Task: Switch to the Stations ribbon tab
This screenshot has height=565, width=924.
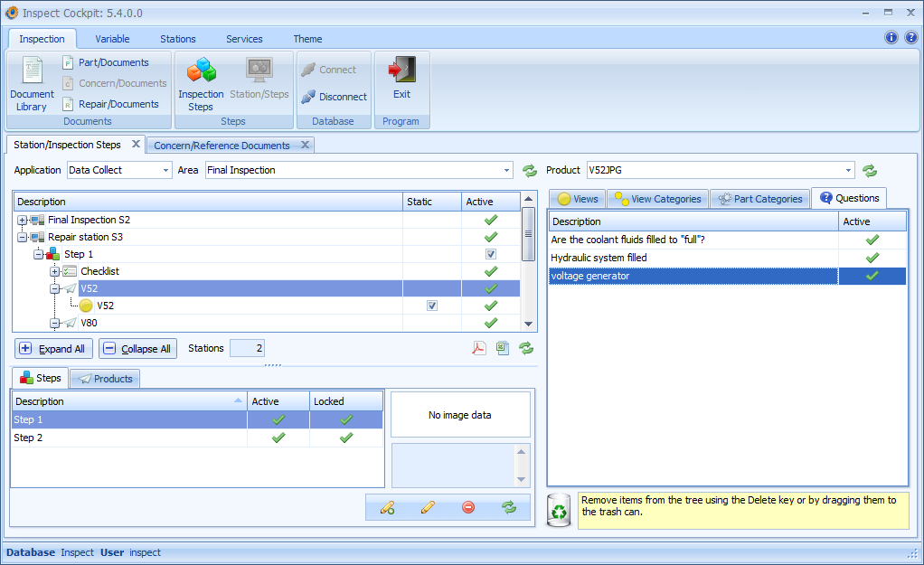Action: point(178,39)
